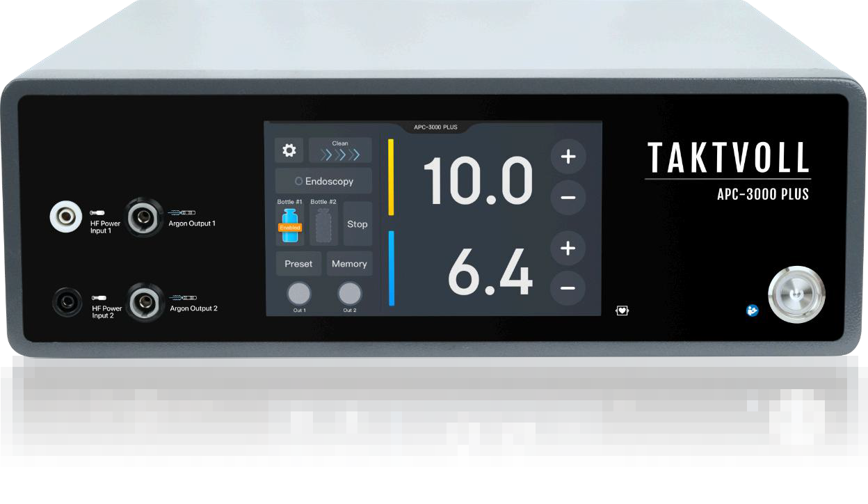Decrease the 10.0 value with minus
Image resolution: width=868 pixels, height=504 pixels.
[568, 198]
